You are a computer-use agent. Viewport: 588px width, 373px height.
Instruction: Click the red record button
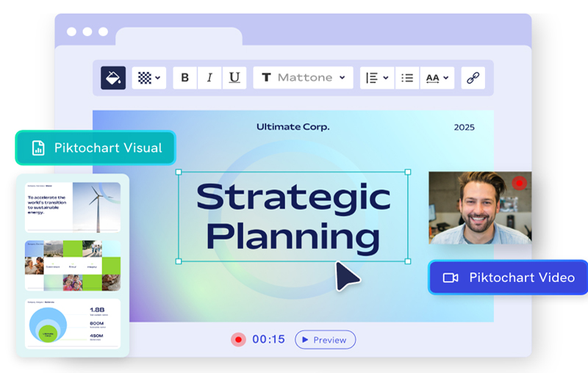pos(238,339)
